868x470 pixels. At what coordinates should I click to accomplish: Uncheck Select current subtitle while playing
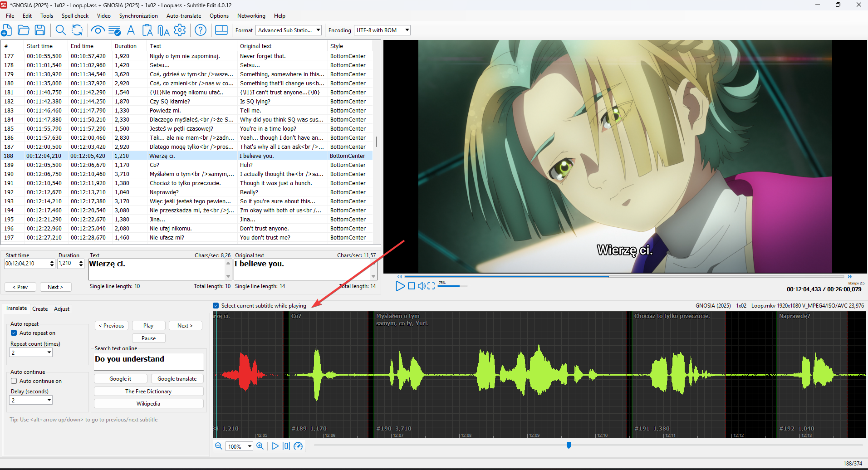point(216,306)
